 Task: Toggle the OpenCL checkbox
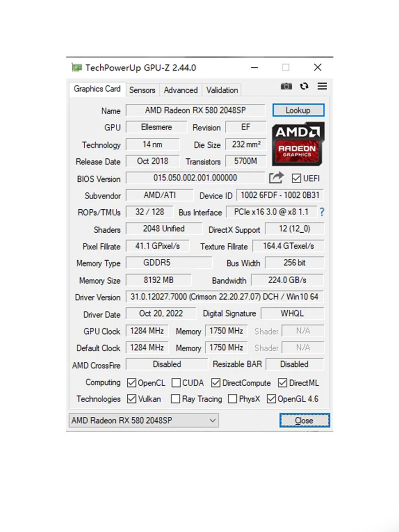pos(132,383)
